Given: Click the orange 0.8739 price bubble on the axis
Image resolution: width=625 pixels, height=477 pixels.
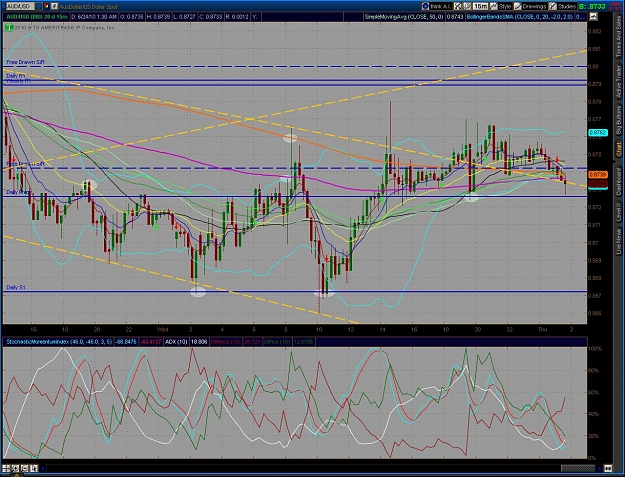Looking at the screenshot, I should tap(598, 175).
